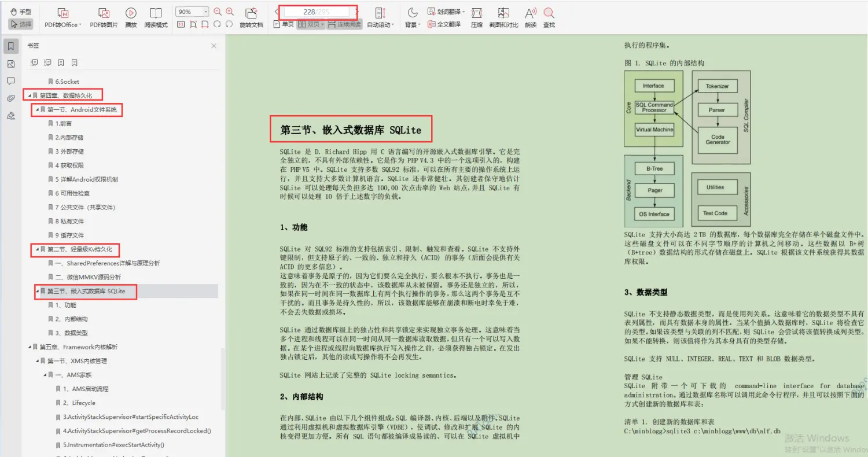Open 截图和对比 screenshot and compare tool

(x=503, y=18)
